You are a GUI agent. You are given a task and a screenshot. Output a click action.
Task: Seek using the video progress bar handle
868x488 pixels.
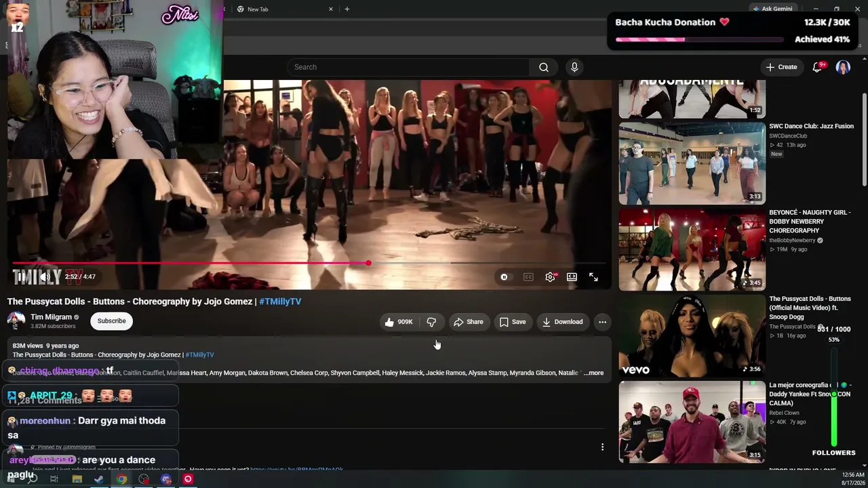click(x=368, y=263)
